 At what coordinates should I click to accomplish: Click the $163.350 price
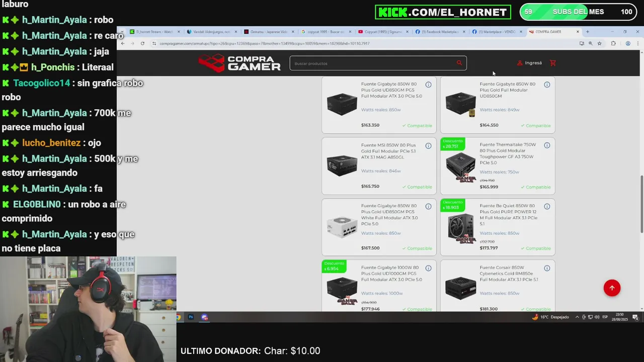click(x=370, y=125)
